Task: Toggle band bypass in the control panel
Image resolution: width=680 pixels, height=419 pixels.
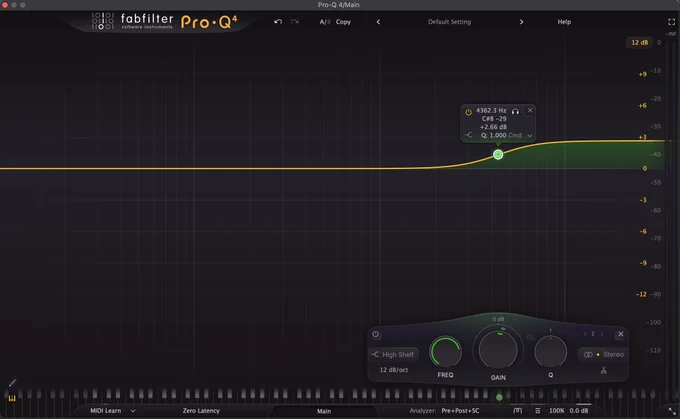Action: pos(376,334)
